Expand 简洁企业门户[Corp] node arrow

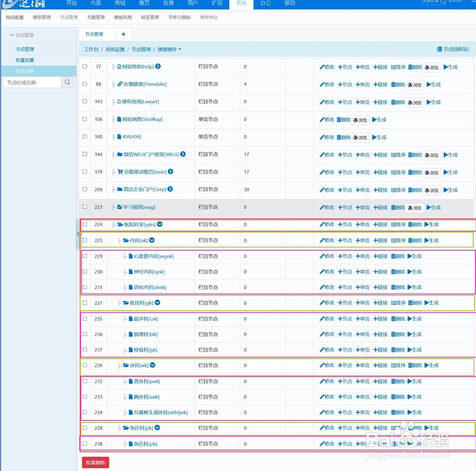click(170, 189)
